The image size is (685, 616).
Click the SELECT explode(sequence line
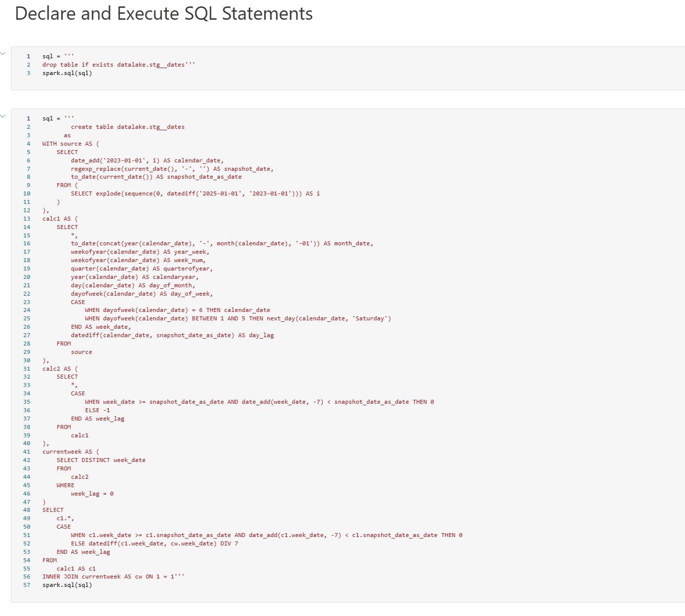pos(195,193)
